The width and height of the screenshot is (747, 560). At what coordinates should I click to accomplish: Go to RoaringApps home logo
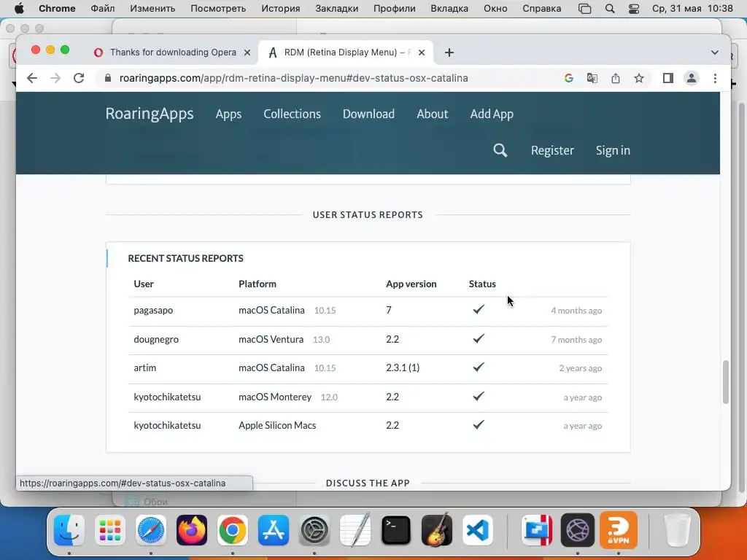[150, 114]
